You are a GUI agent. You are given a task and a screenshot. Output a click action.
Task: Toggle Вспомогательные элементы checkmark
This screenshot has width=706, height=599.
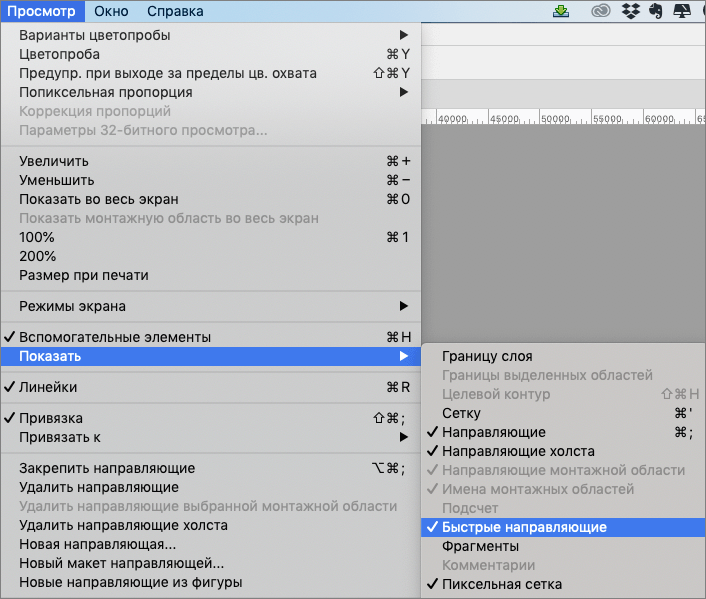pos(211,337)
